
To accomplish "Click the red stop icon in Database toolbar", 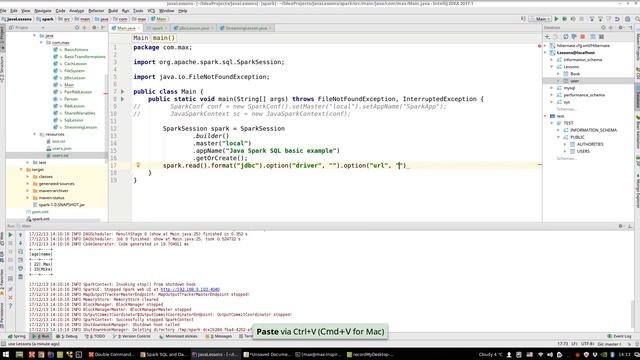I will (583, 37).
